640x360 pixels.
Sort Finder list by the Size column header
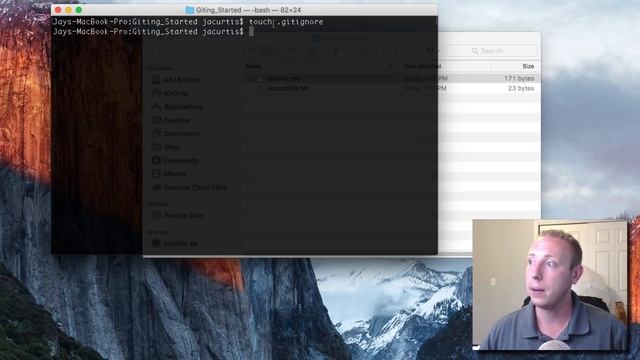[x=528, y=66]
